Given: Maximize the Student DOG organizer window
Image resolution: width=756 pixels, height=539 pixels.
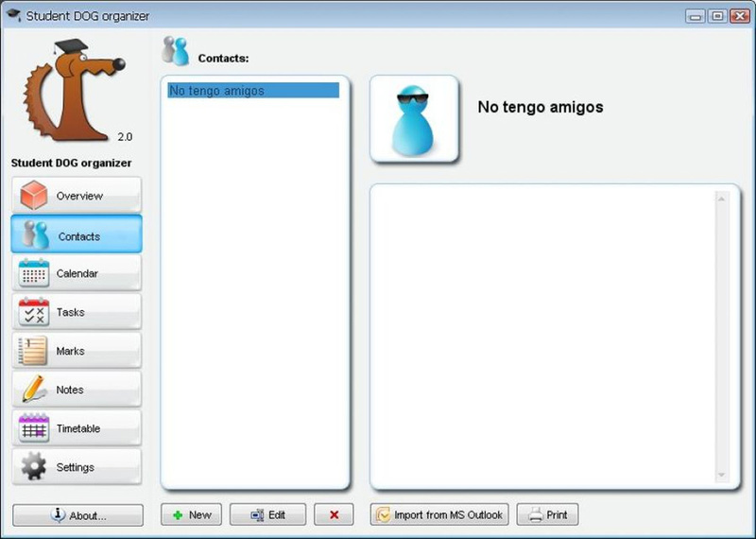Looking at the screenshot, I should [x=717, y=16].
